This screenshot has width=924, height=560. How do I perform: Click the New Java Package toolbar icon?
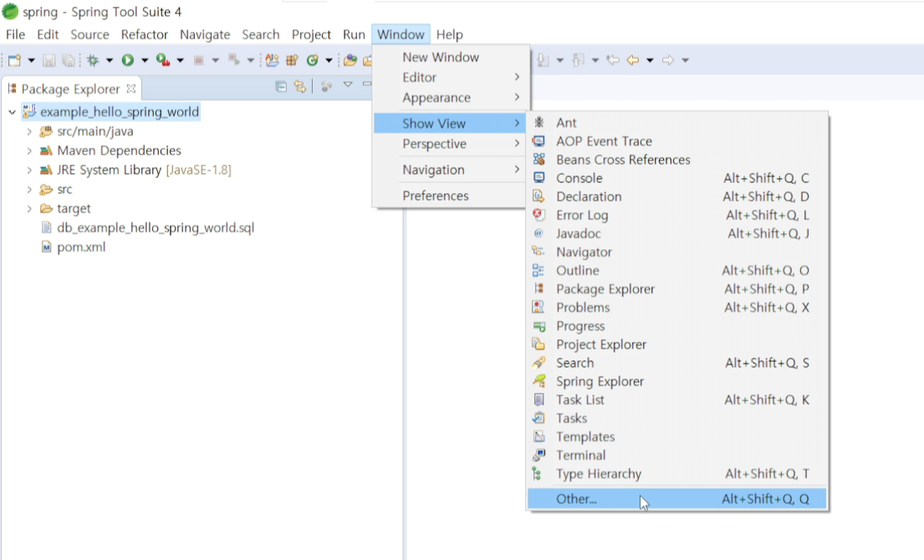click(x=292, y=60)
